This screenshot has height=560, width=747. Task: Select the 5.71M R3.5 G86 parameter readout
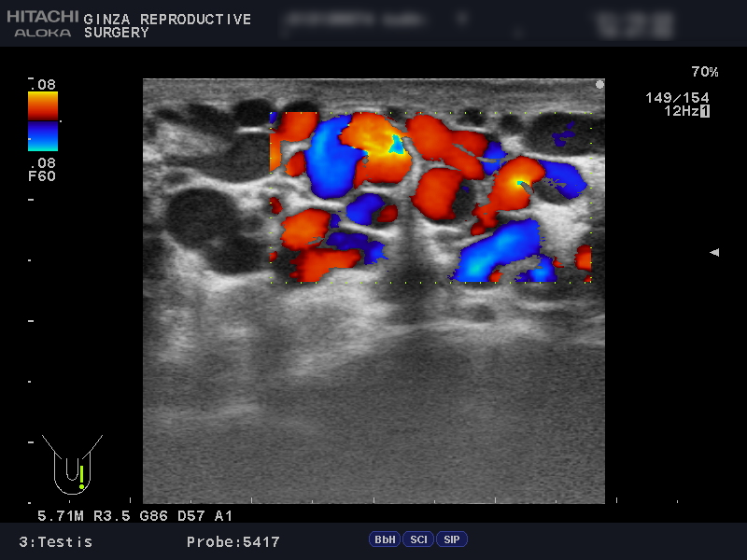click(x=134, y=515)
